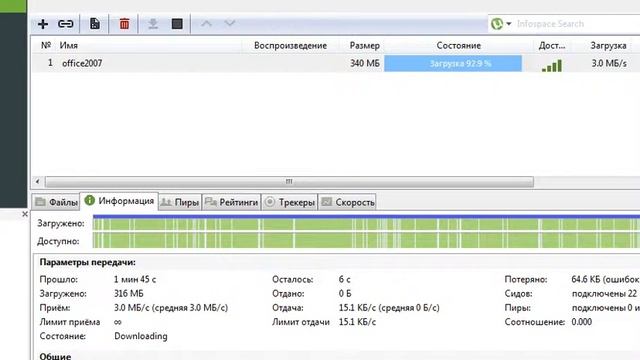Screen dimensions: 640x360
Task: Stop torrent with square icon
Action: click(x=177, y=24)
